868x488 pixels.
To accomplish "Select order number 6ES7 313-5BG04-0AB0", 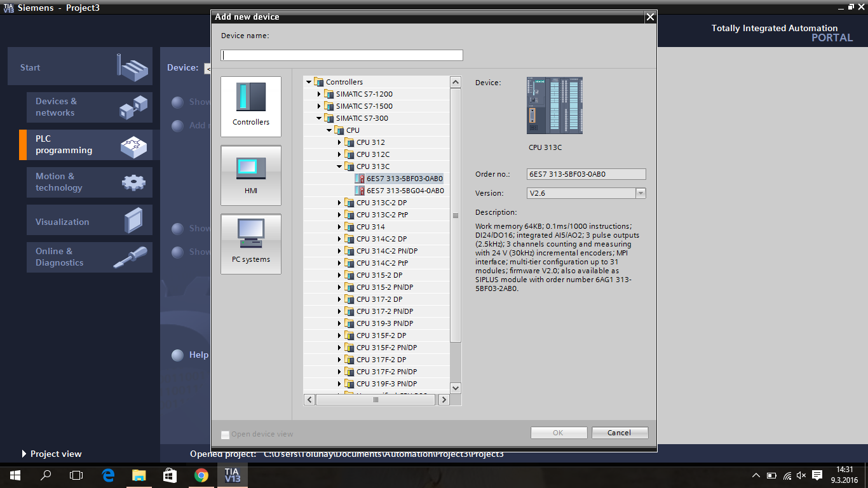I will pyautogui.click(x=405, y=191).
